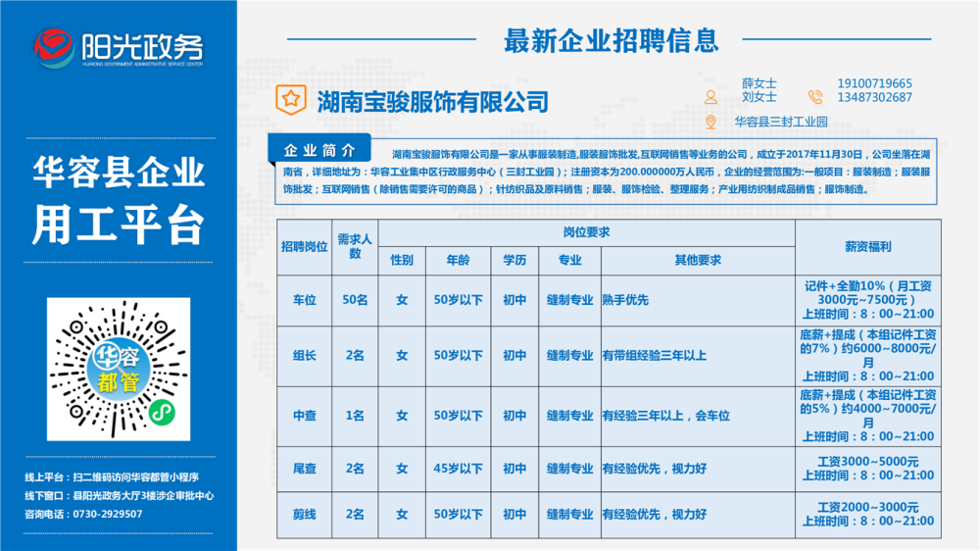Image resolution: width=980 pixels, height=551 pixels.
Task: Click salary cell 约6000~8000元/月
Action: [868, 356]
